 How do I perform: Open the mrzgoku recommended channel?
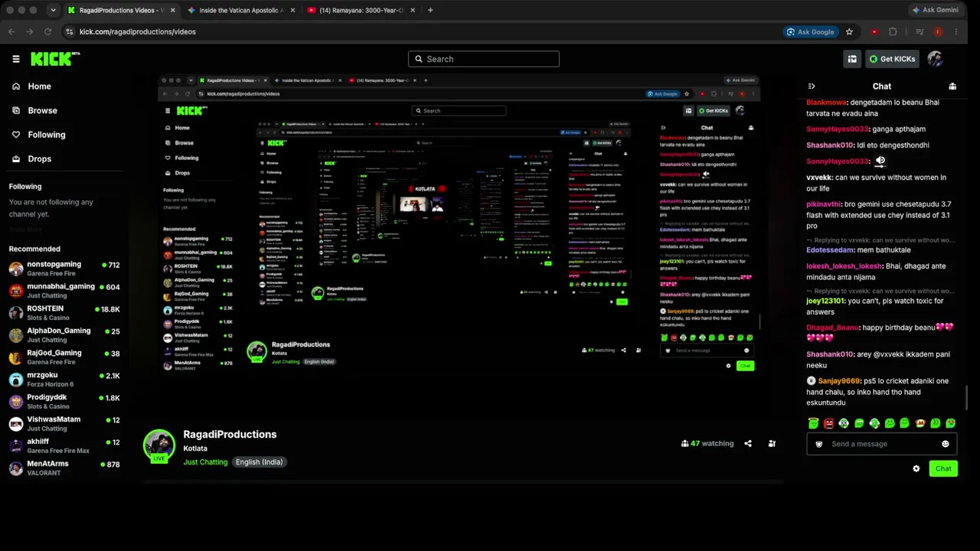pyautogui.click(x=64, y=380)
